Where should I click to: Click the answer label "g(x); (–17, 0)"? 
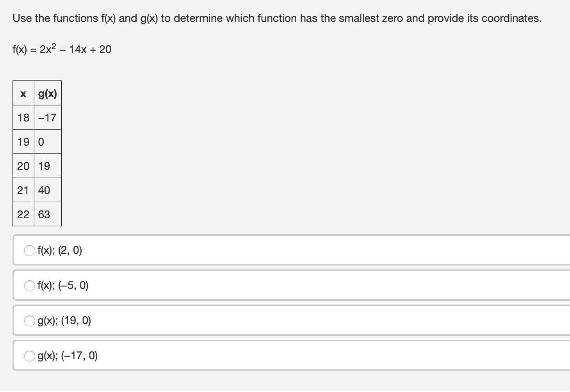tap(68, 356)
